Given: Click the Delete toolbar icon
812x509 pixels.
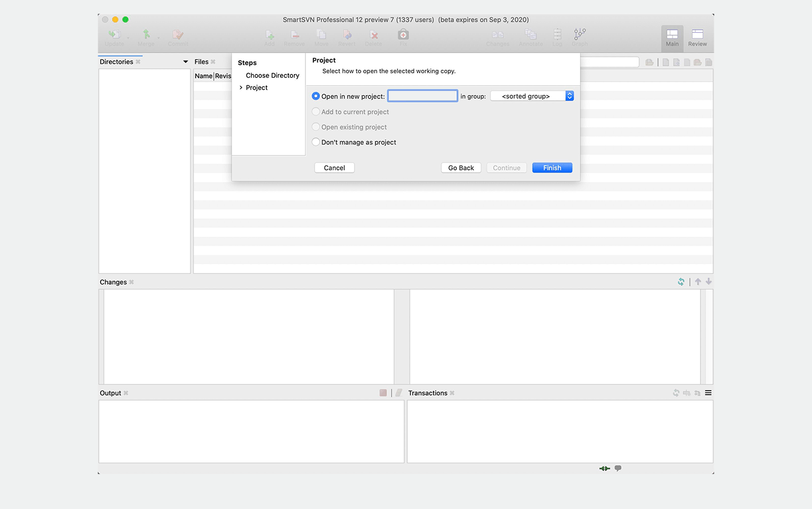Looking at the screenshot, I should (373, 35).
